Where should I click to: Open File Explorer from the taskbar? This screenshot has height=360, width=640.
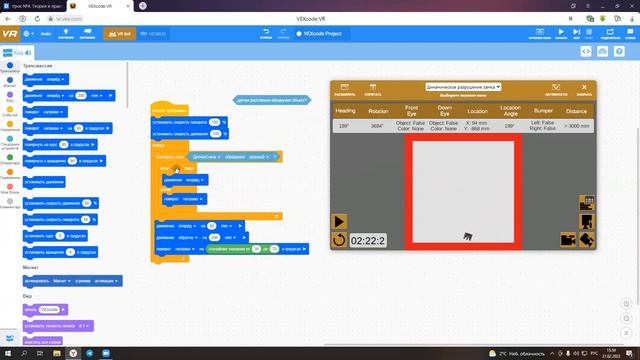click(x=57, y=353)
